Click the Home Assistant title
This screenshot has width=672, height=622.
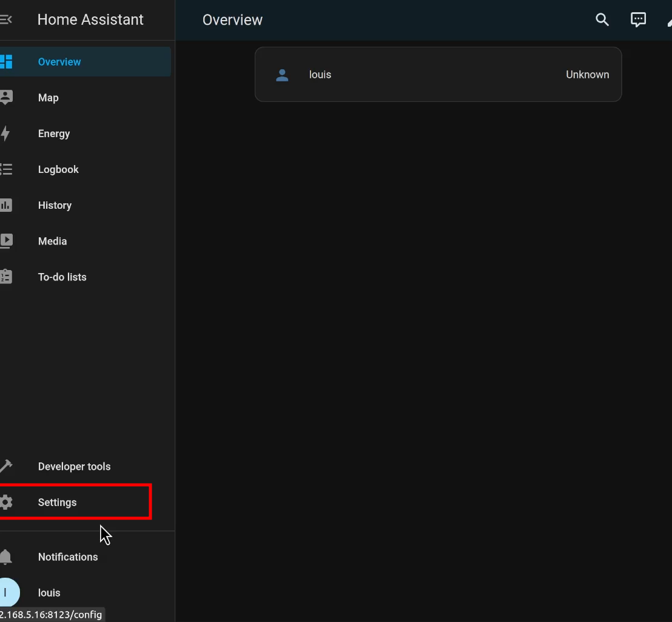pos(90,19)
